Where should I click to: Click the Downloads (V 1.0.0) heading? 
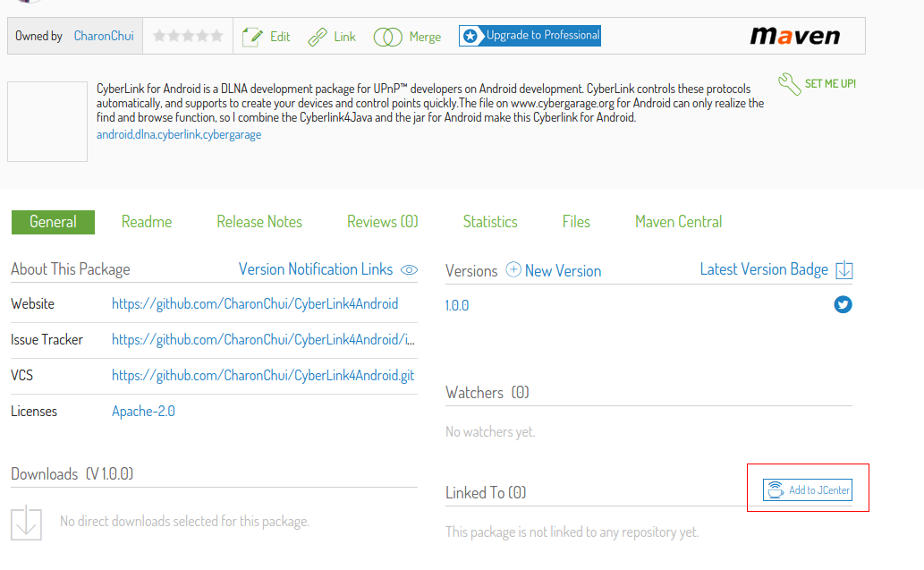pyautogui.click(x=72, y=474)
